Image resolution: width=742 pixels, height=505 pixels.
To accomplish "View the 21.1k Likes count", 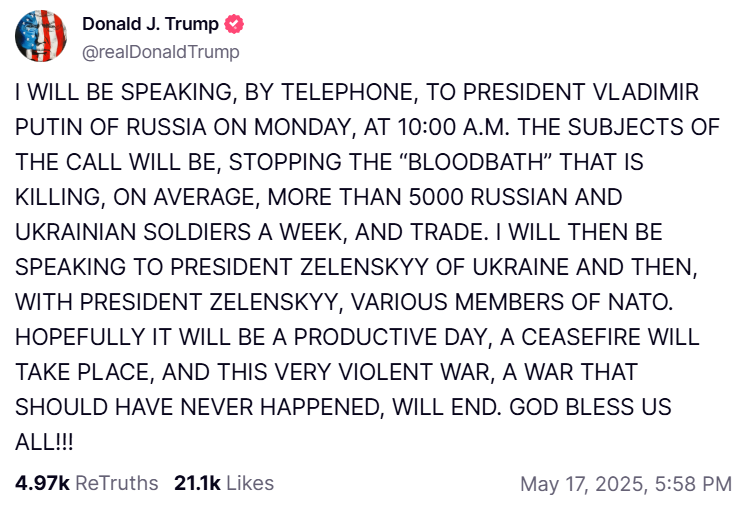I will pyautogui.click(x=198, y=483).
